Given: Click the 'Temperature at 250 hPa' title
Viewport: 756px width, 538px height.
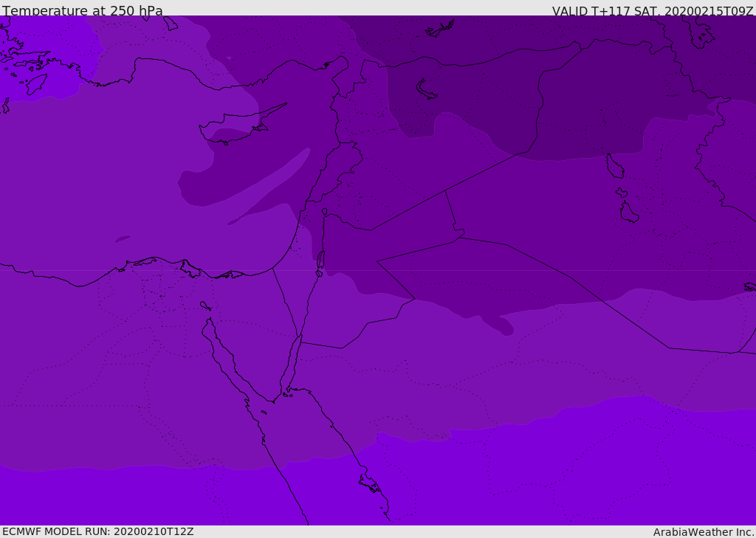Looking at the screenshot, I should (83, 10).
